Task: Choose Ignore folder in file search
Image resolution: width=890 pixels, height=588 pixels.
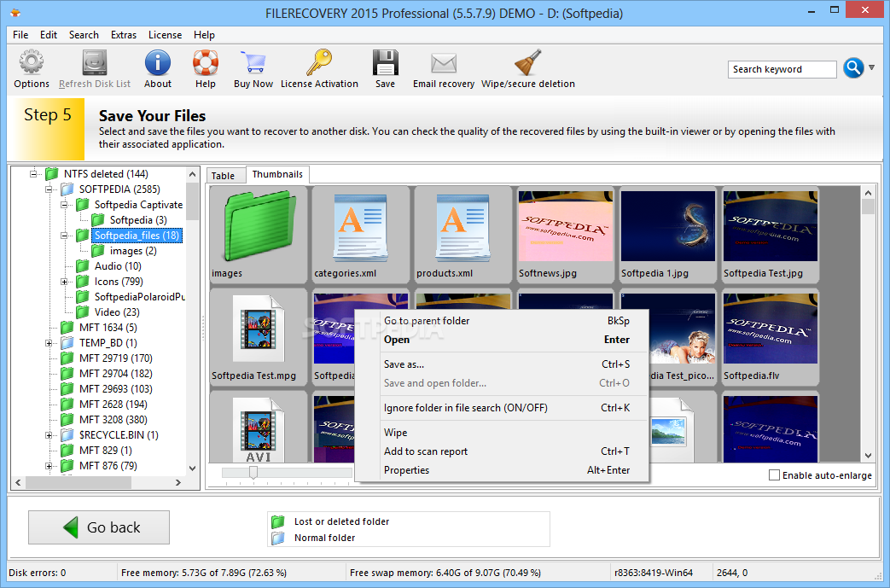Action: click(502, 408)
